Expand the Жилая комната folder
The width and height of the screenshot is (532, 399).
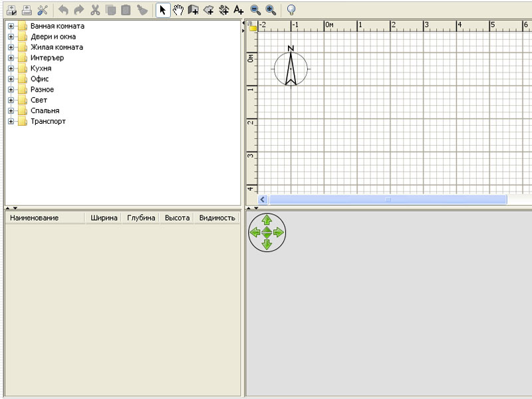(x=11, y=47)
